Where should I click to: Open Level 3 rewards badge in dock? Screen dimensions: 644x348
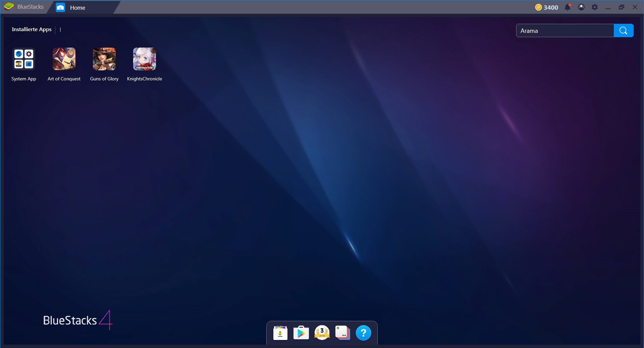(322, 333)
